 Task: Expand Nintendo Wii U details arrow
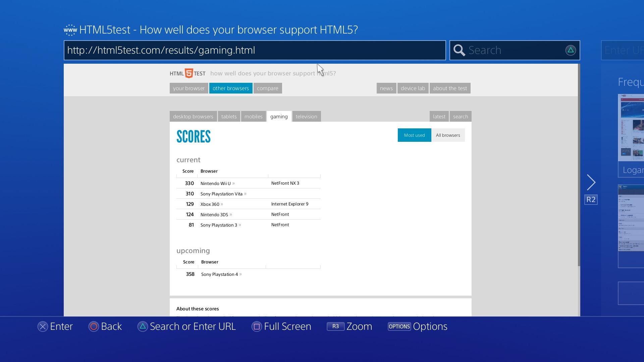[x=233, y=183]
